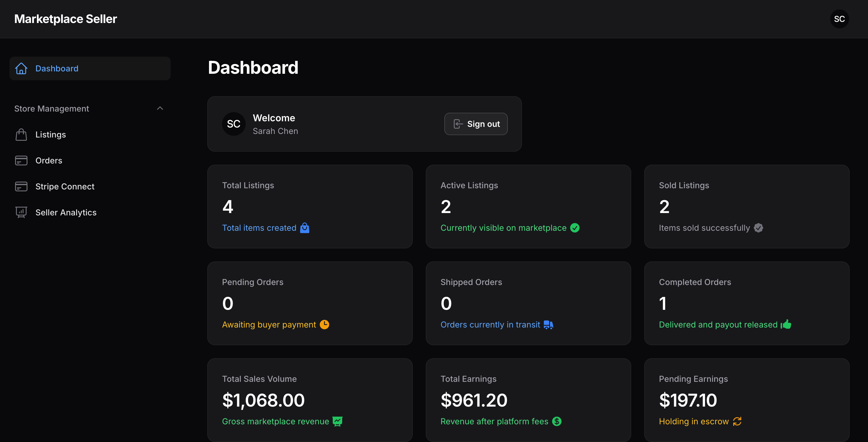Click the card icon beside Orders
The image size is (868, 442).
coord(21,161)
